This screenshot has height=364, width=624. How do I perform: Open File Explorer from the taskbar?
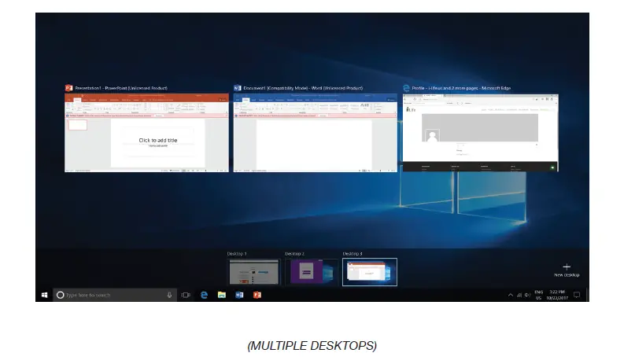point(222,295)
